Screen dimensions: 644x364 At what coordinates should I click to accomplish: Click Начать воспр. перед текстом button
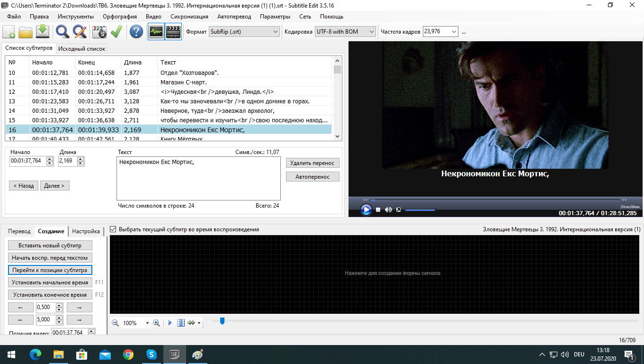click(50, 258)
